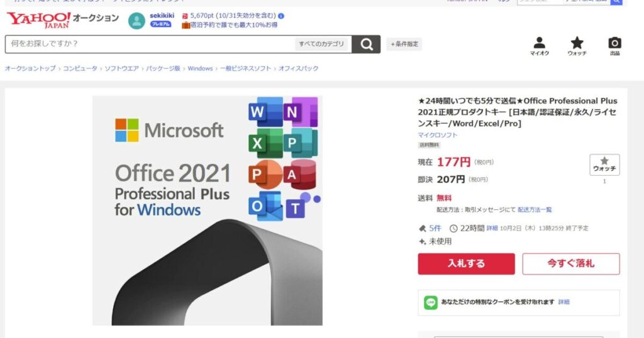This screenshot has width=644, height=338.
Task: Click the sekikiki profile avatar icon
Action: [136, 21]
